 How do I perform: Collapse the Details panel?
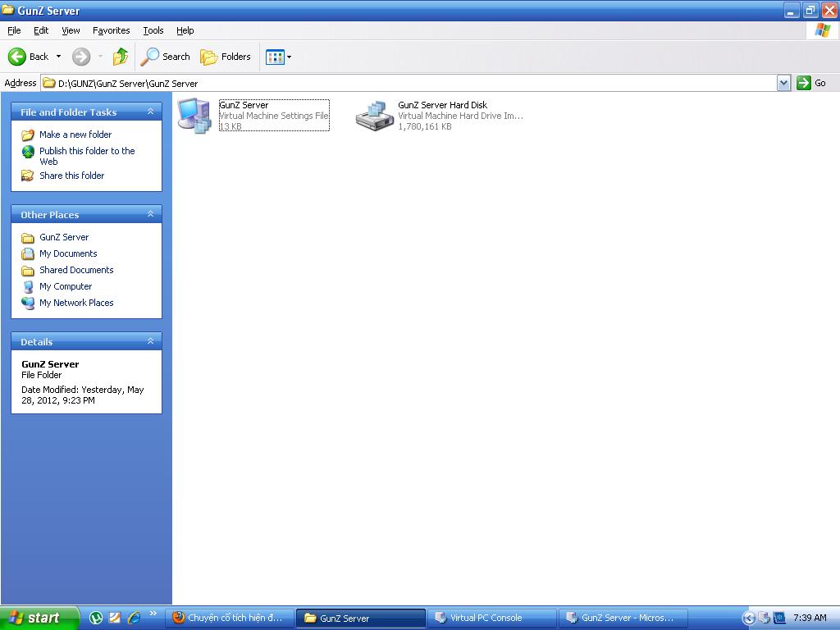point(151,341)
